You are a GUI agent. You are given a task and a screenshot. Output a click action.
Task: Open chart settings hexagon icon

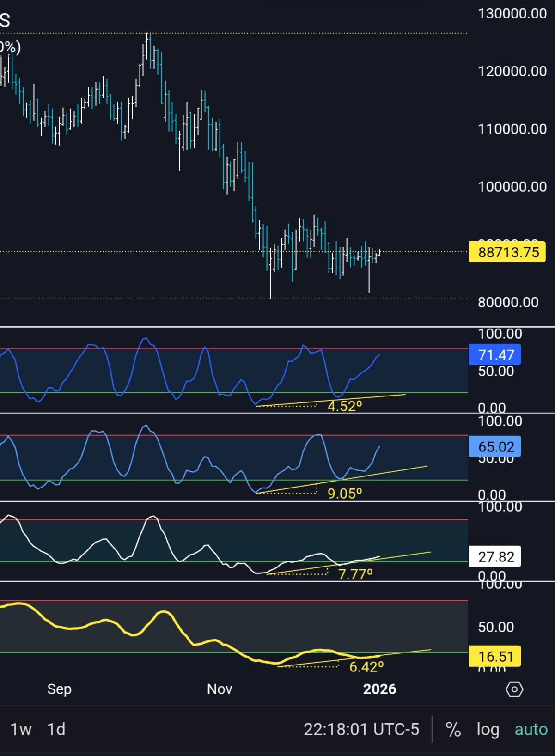pos(514,689)
